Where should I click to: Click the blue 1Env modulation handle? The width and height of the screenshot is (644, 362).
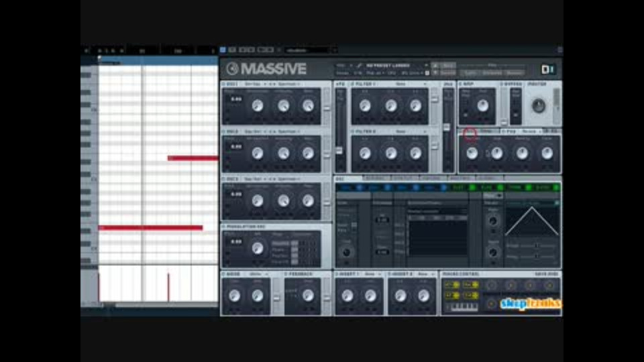point(360,188)
